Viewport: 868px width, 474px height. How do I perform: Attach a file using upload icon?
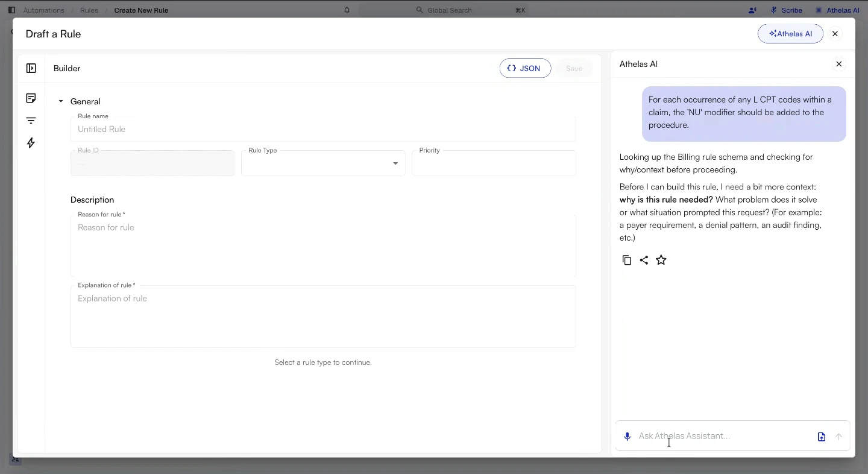pos(822,437)
